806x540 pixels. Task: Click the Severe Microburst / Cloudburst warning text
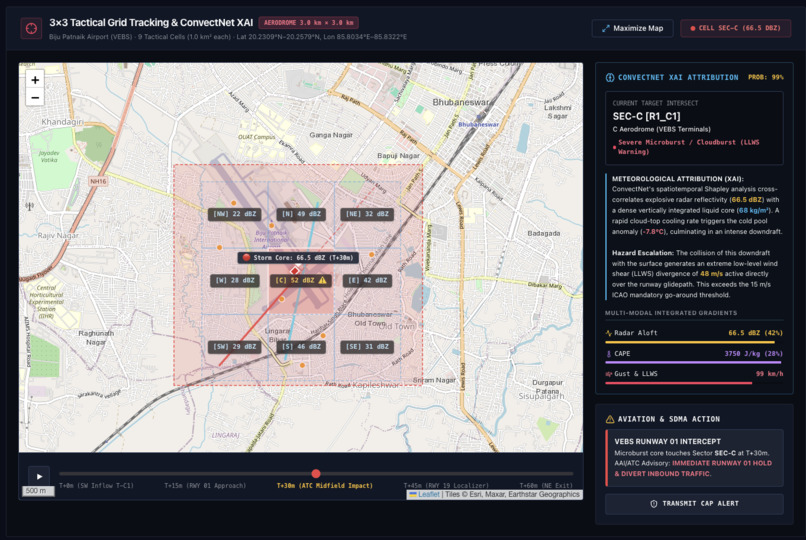pyautogui.click(x=688, y=147)
